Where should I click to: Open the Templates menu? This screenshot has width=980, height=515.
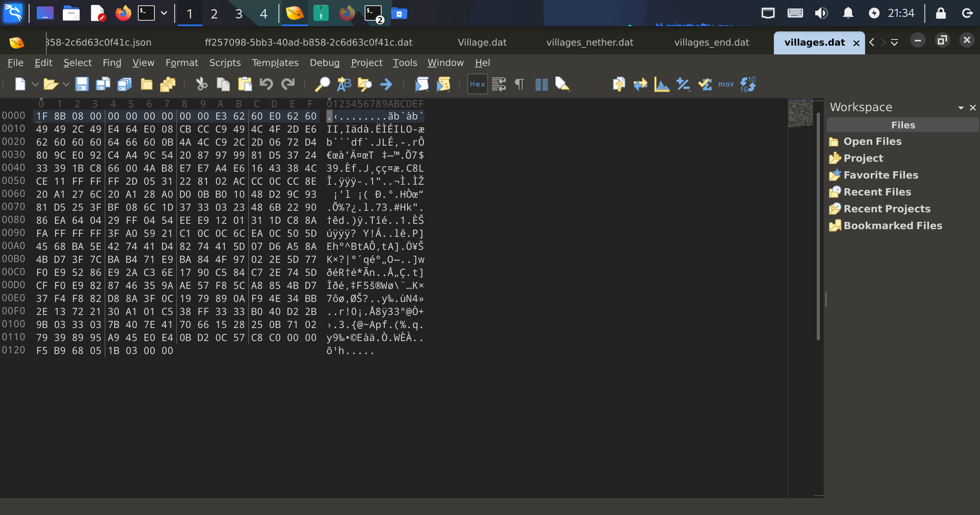pyautogui.click(x=275, y=62)
